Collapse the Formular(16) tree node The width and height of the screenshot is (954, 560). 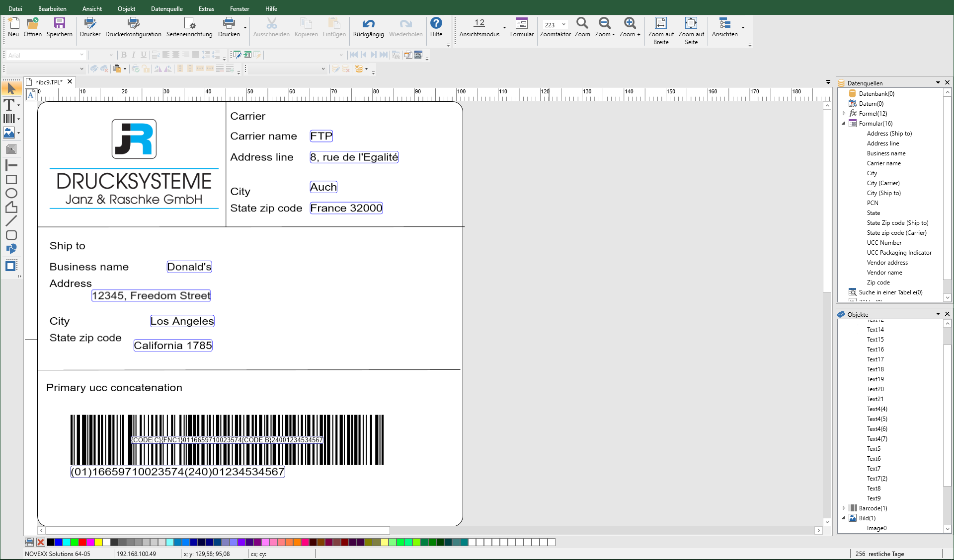(x=844, y=124)
